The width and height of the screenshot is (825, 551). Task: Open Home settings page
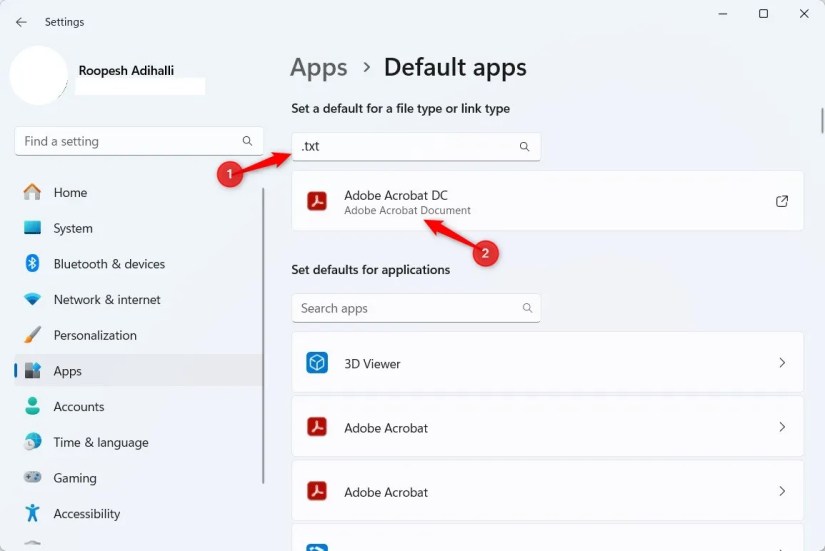(138, 193)
